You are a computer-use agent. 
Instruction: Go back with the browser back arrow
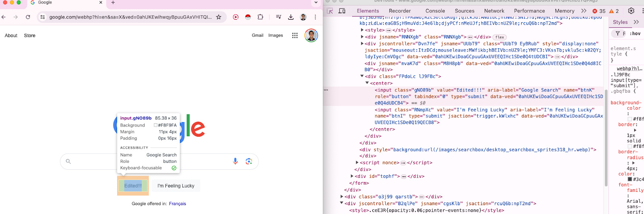[x=4, y=17]
